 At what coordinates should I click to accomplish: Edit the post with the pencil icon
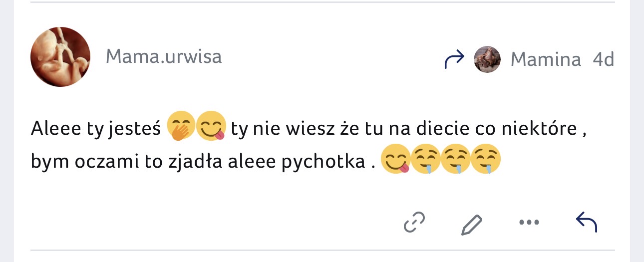click(x=471, y=224)
